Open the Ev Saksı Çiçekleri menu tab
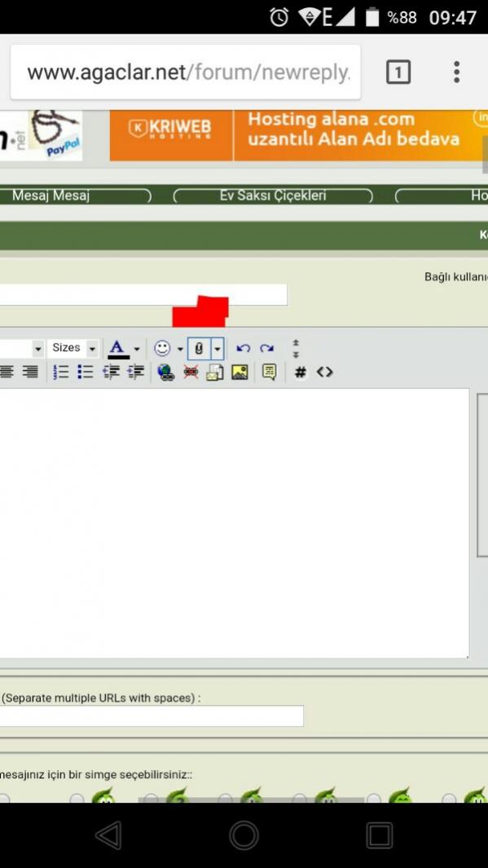Screen dimensions: 488x868 tap(273, 196)
